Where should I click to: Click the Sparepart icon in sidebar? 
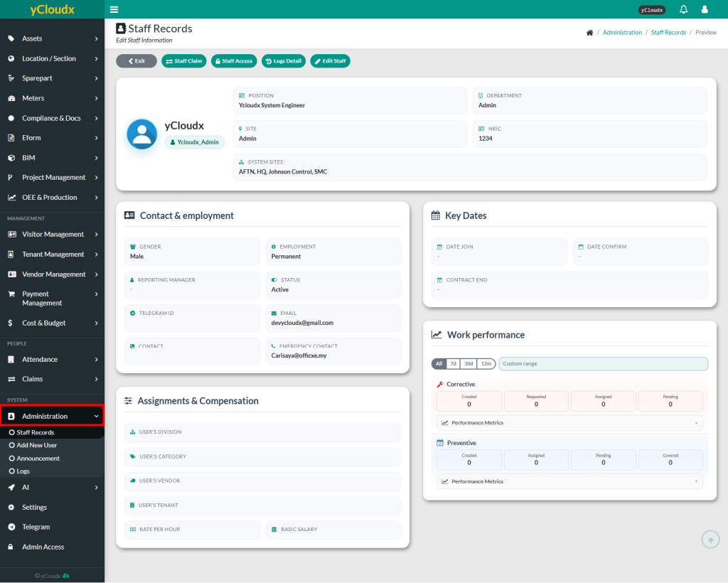click(x=11, y=78)
